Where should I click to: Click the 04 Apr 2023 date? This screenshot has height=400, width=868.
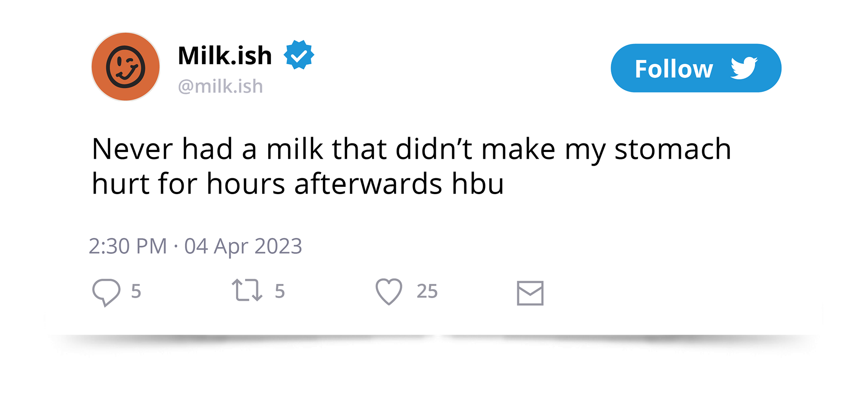tap(243, 246)
